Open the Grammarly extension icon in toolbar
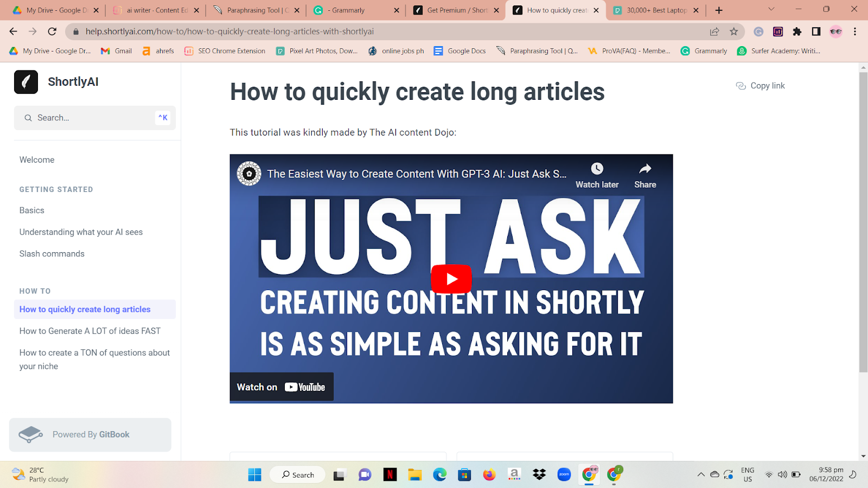This screenshot has height=488, width=868. coord(758,31)
